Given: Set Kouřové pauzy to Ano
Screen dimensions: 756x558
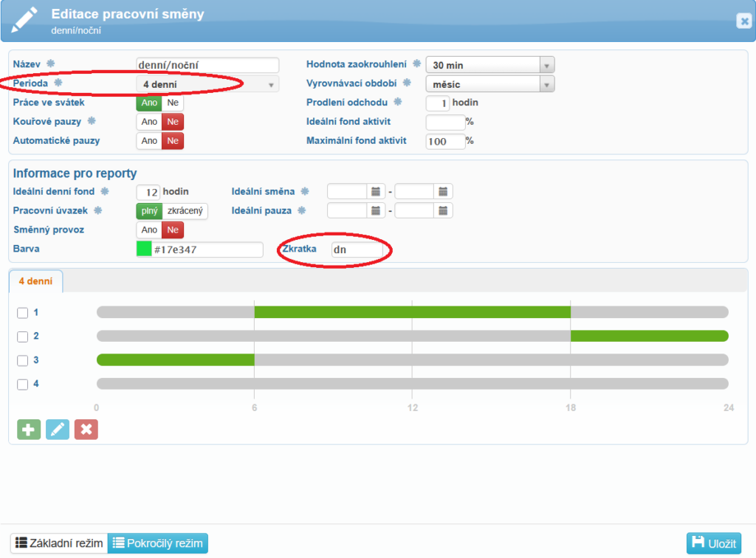Looking at the screenshot, I should (149, 122).
